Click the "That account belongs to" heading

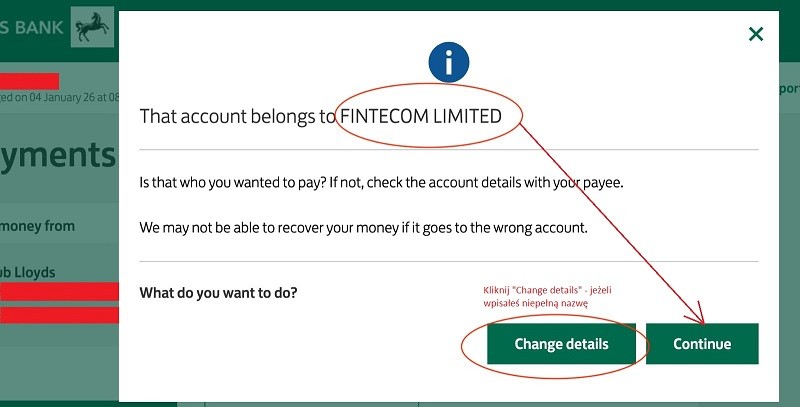[x=237, y=116]
